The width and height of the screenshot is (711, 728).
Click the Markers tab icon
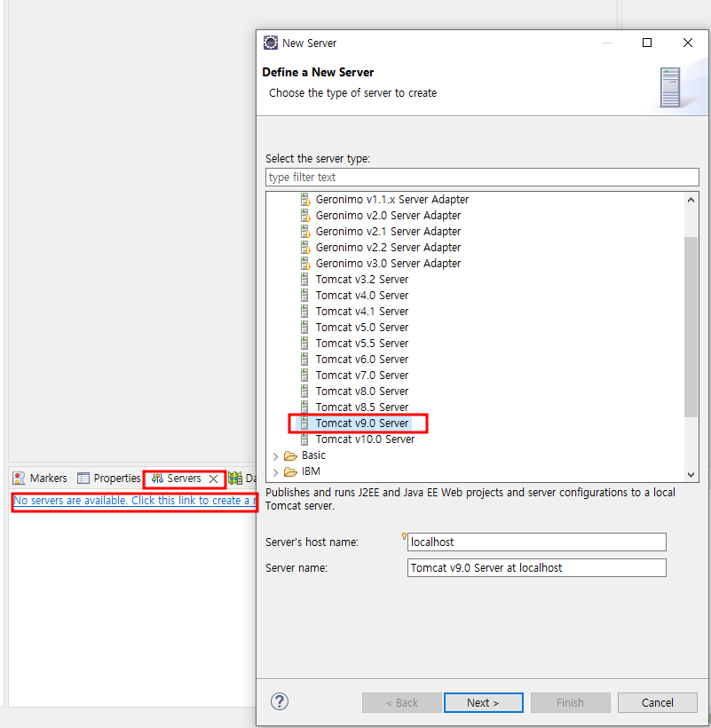(19, 479)
